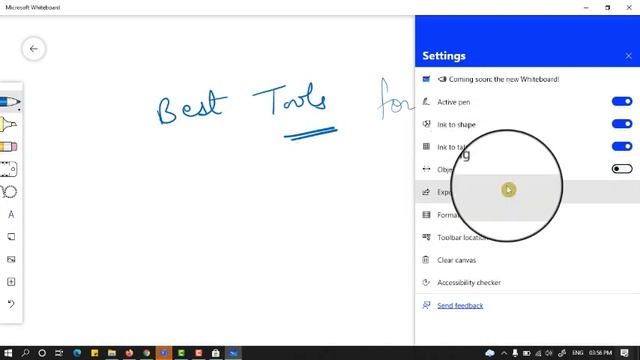This screenshot has width=640, height=360.
Task: Click the Send feedback link
Action: [x=460, y=305]
